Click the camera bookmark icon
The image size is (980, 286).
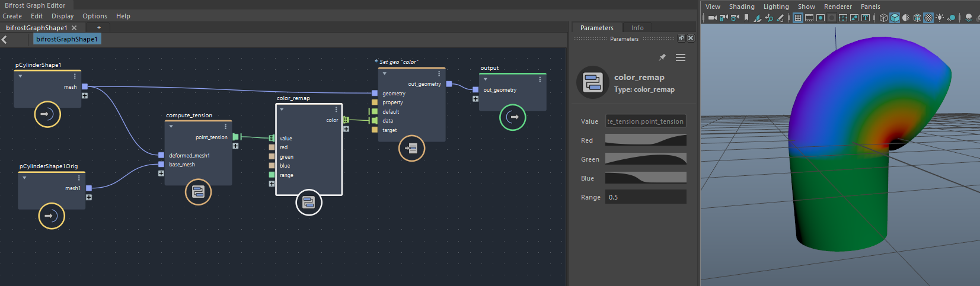click(746, 18)
